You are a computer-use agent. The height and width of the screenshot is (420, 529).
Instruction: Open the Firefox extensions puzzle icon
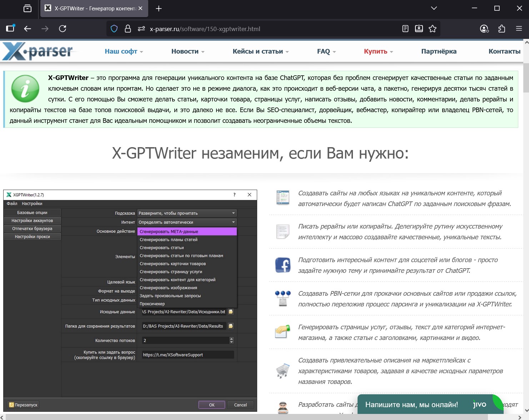click(502, 29)
